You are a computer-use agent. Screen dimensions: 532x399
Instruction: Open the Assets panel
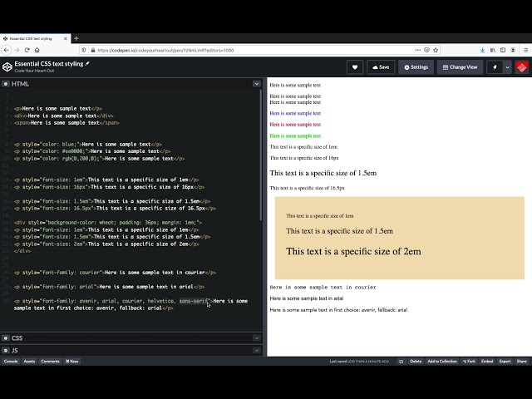[30, 362]
